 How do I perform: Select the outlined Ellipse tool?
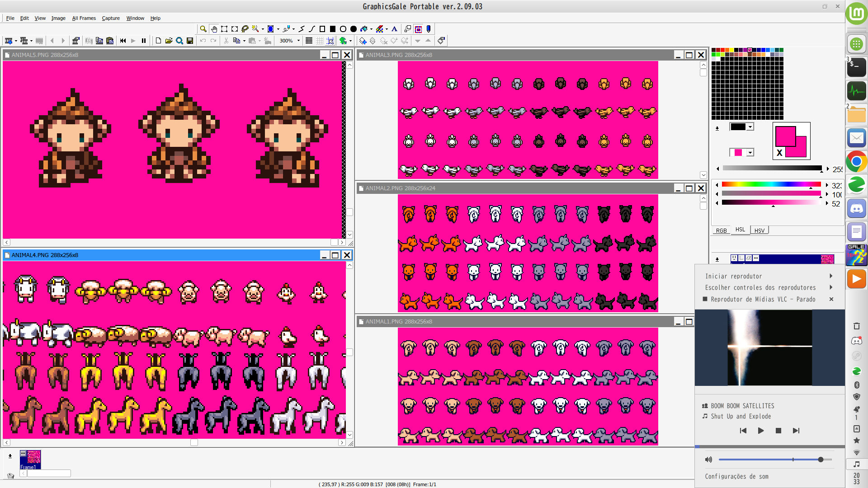coord(343,29)
